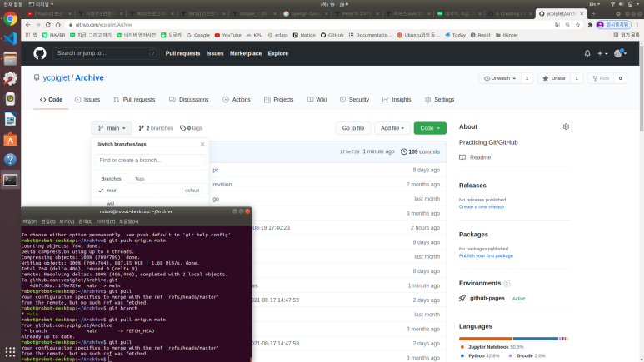Open the 109 commits history

click(420, 151)
